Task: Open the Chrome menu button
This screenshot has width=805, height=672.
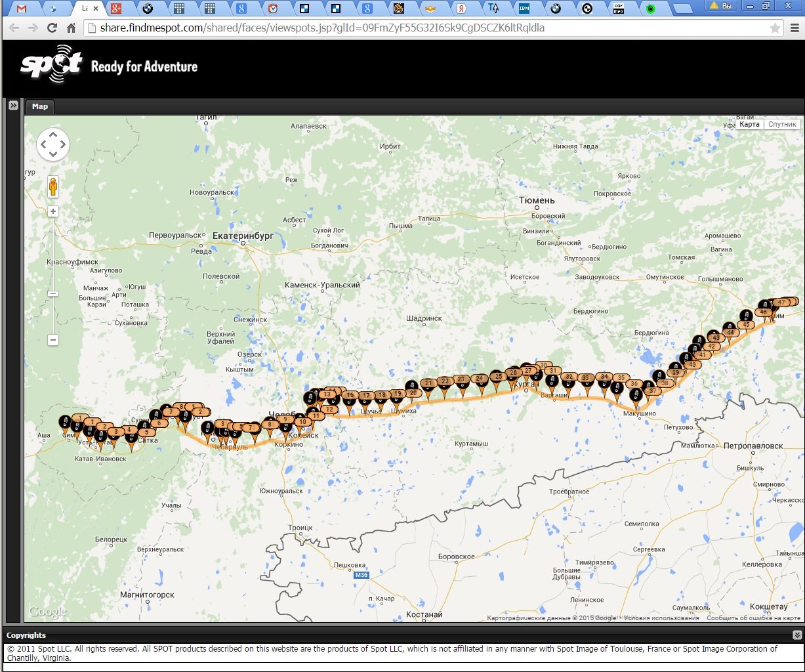Action: click(793, 28)
